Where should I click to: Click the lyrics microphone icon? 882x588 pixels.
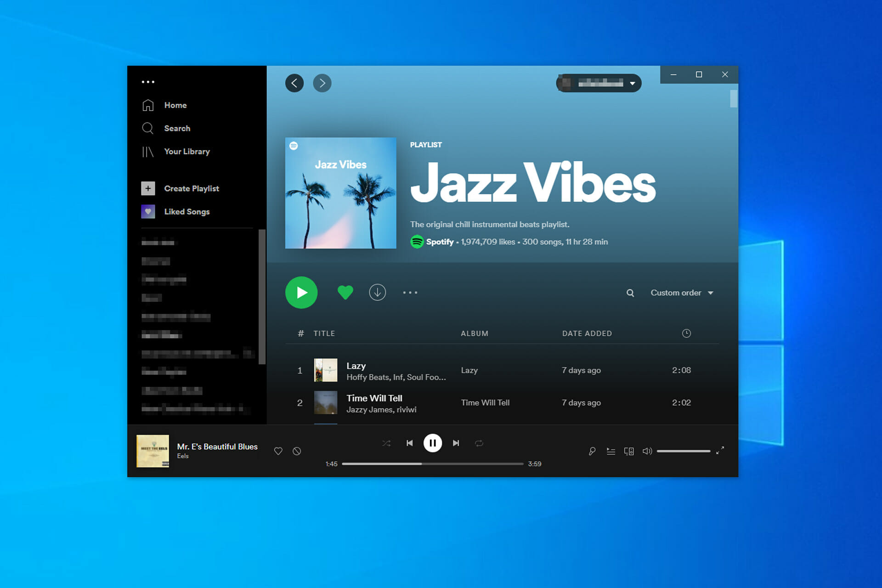592,451
